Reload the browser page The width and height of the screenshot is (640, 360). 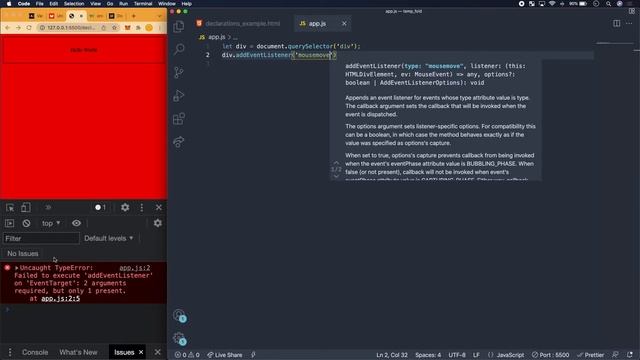29,27
